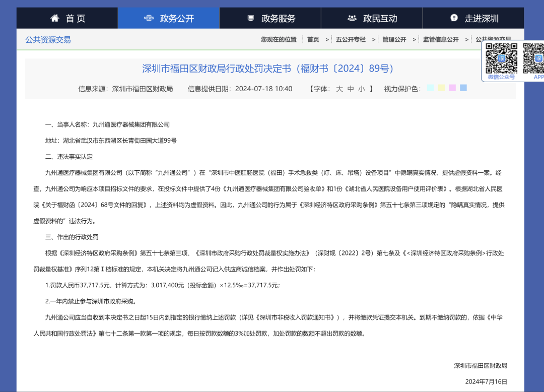Click the monitor icon beside 政务服务

tap(250, 18)
